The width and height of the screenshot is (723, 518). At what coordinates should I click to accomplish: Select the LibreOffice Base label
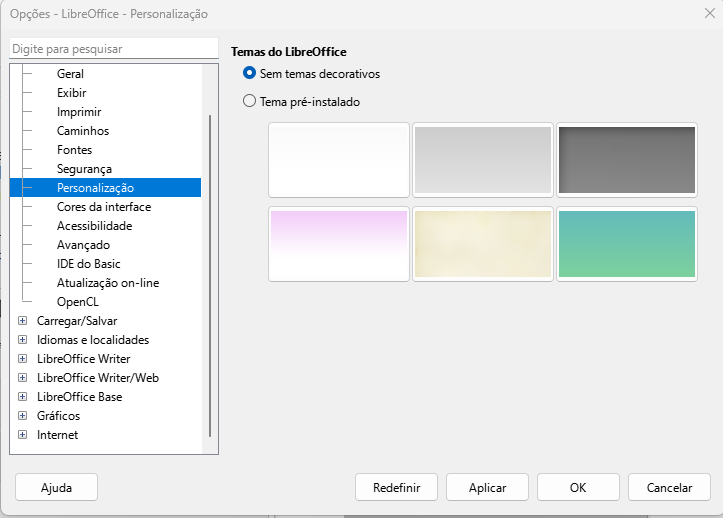pyautogui.click(x=79, y=397)
